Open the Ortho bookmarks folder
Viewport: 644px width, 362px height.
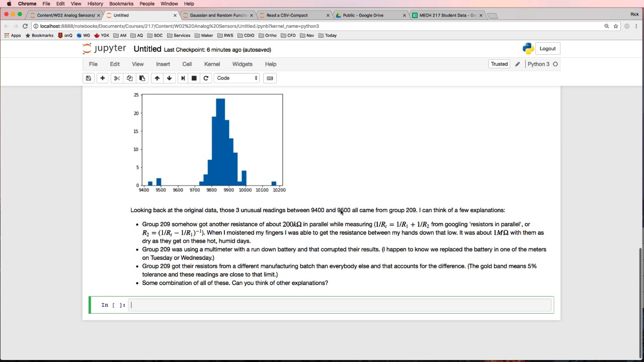(268, 35)
